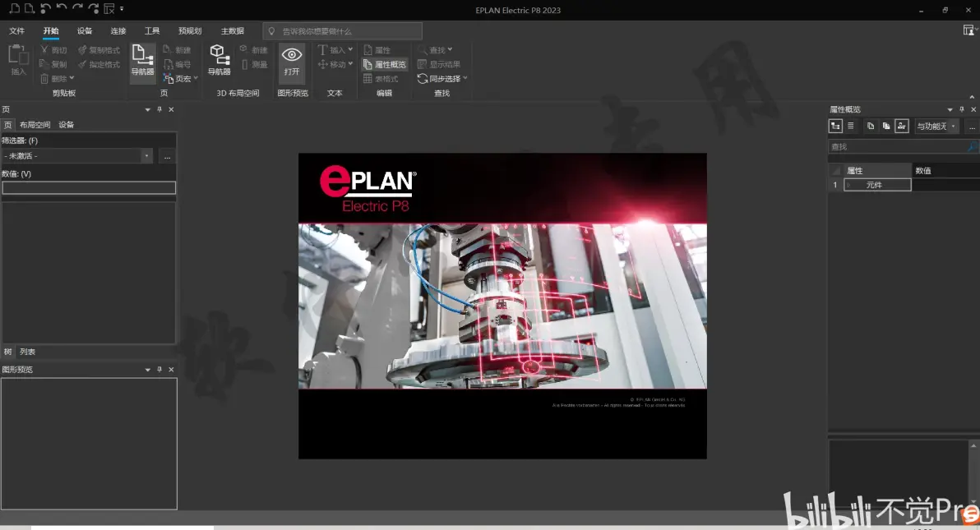Screen dimensions: 980x530
Task: Select the 页 tab in navigator panel
Action: click(7, 124)
